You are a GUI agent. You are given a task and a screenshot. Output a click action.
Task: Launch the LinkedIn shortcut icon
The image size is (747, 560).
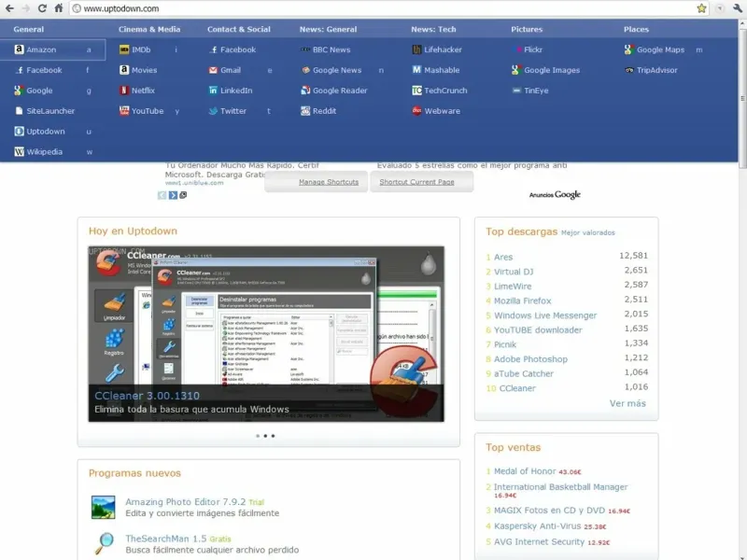(213, 91)
